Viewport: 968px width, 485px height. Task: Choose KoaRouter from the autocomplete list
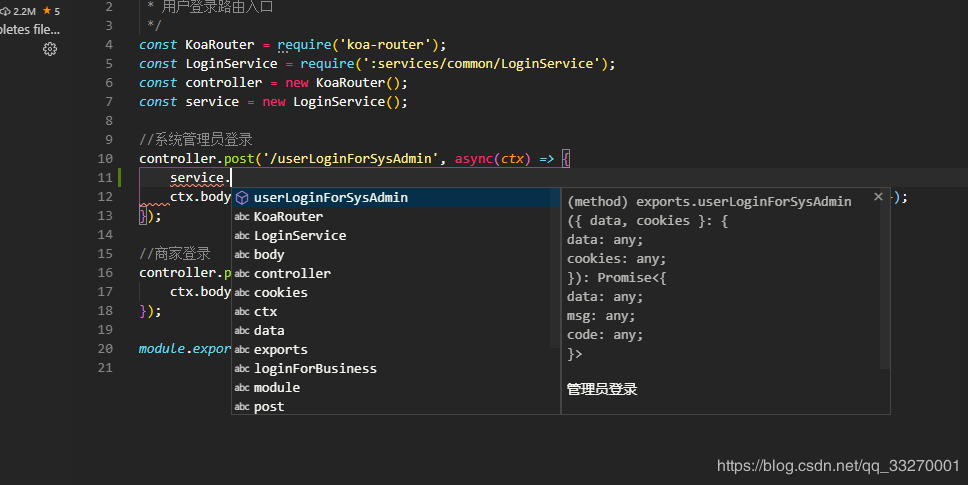tap(396, 217)
